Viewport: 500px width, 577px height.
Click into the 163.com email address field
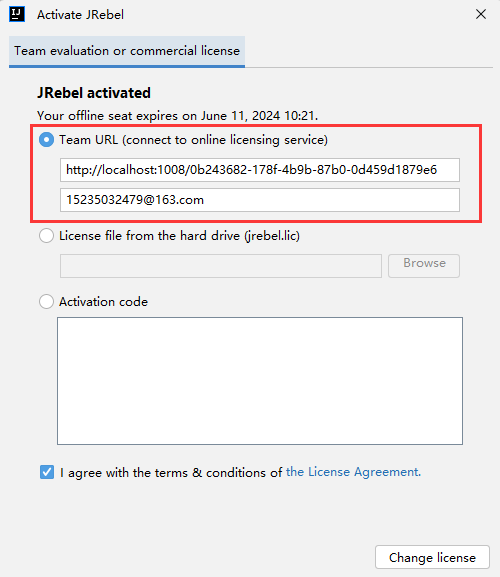pyautogui.click(x=260, y=200)
